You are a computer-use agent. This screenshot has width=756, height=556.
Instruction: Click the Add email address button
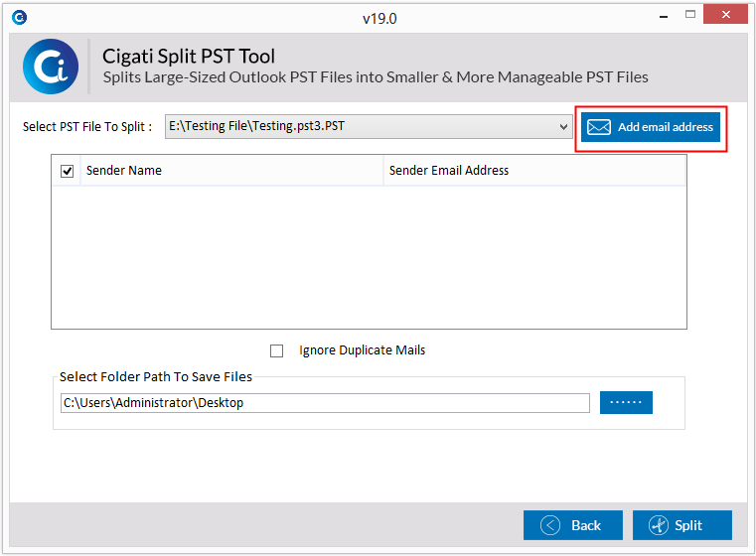(x=651, y=127)
